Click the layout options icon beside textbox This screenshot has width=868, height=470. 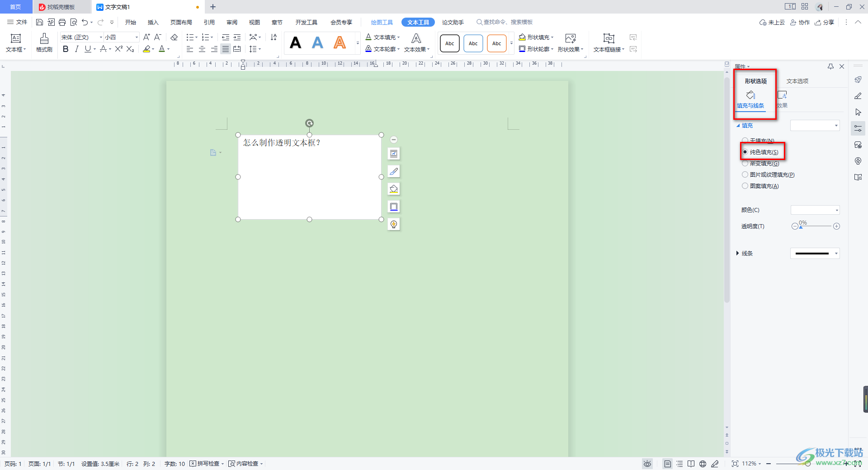click(x=394, y=154)
